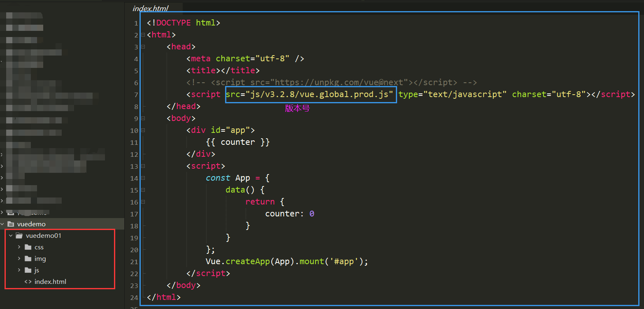Click the charset="utf-8" attribute on line 7
This screenshot has height=309, width=644.
549,95
